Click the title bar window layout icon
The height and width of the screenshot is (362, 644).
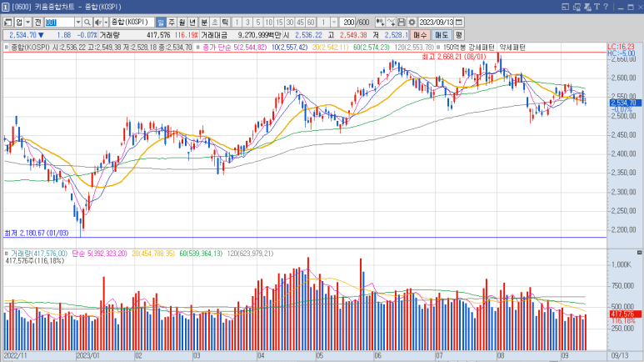(566, 7)
